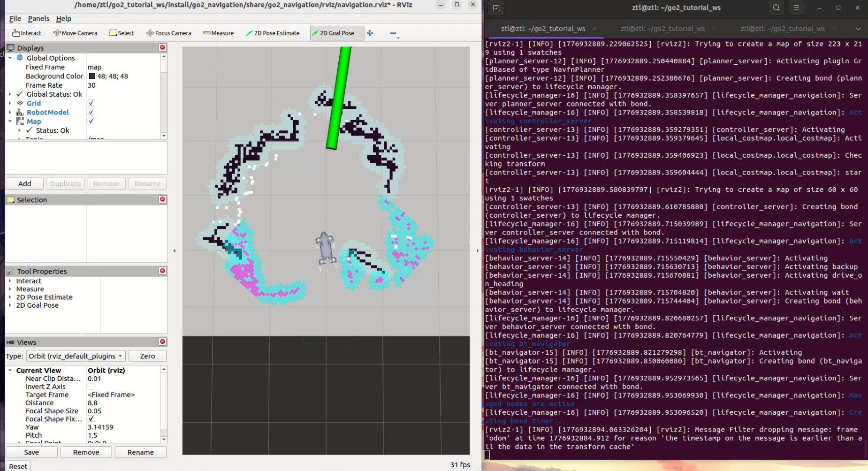Select the 2D Goal Pose toolbar tool
The height and width of the screenshot is (471, 868).
tap(337, 33)
